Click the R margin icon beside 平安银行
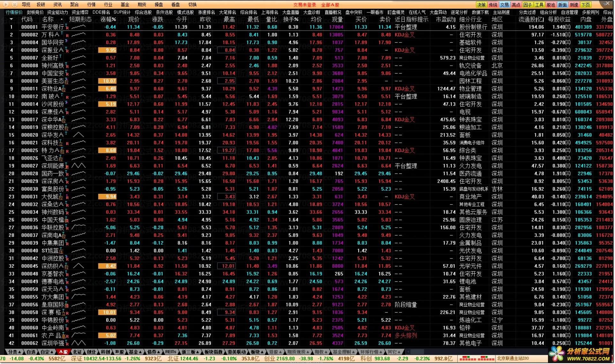This screenshot has height=364, width=615. pos(67,28)
